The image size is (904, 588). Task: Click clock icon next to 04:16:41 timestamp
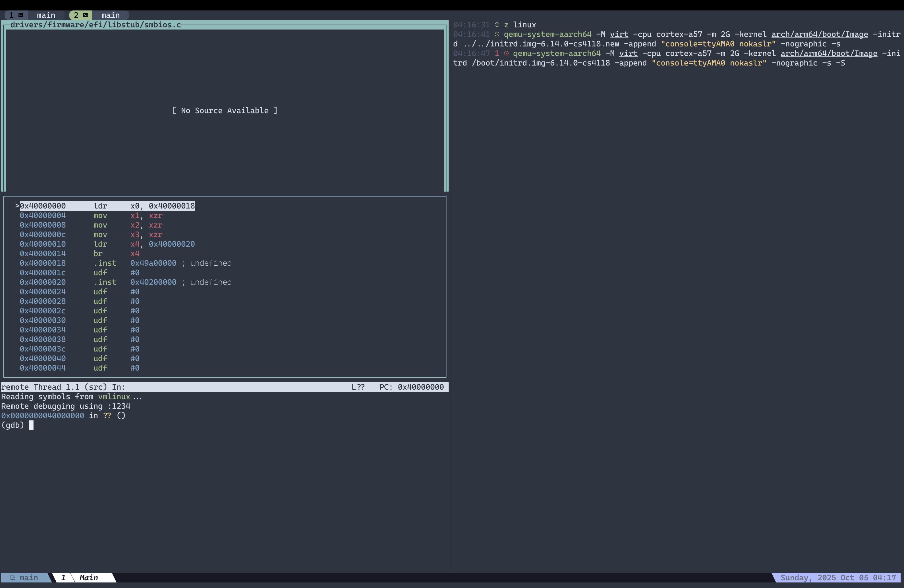497,34
